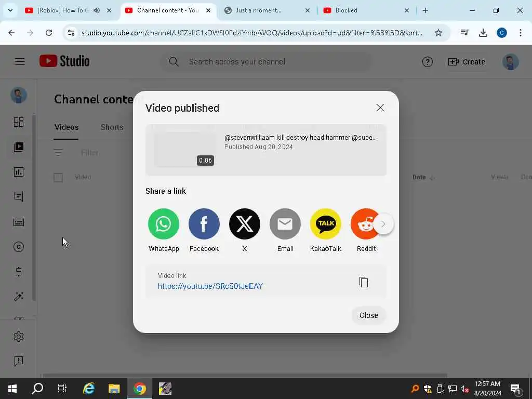Open the Help question mark icon

pos(427,62)
